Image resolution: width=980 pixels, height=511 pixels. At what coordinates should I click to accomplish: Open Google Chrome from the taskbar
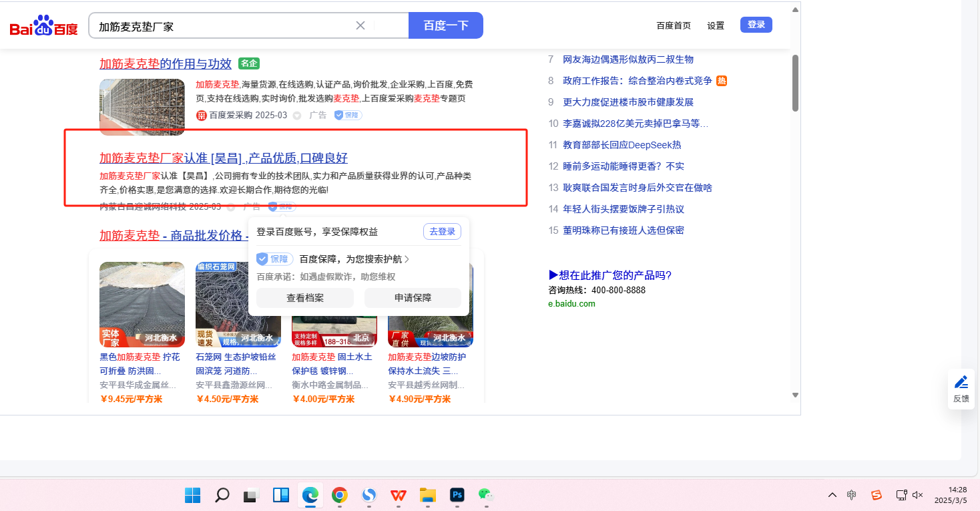(x=340, y=495)
